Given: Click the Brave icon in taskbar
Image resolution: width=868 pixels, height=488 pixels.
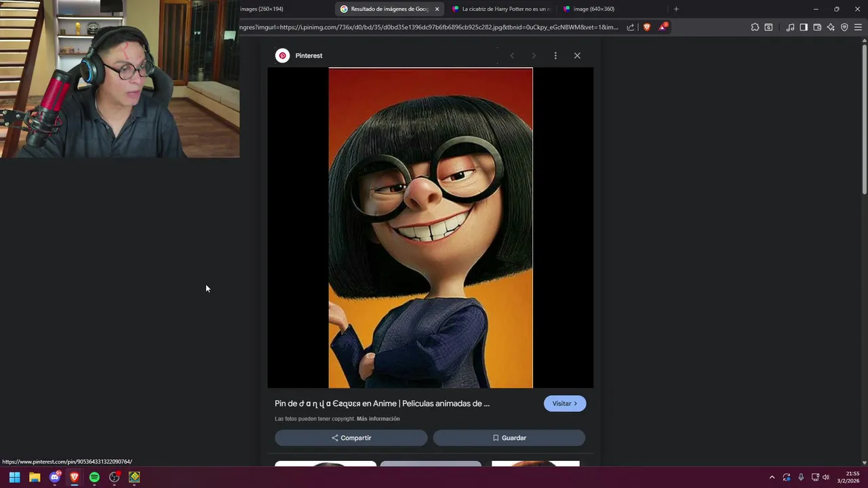Looking at the screenshot, I should 75,477.
